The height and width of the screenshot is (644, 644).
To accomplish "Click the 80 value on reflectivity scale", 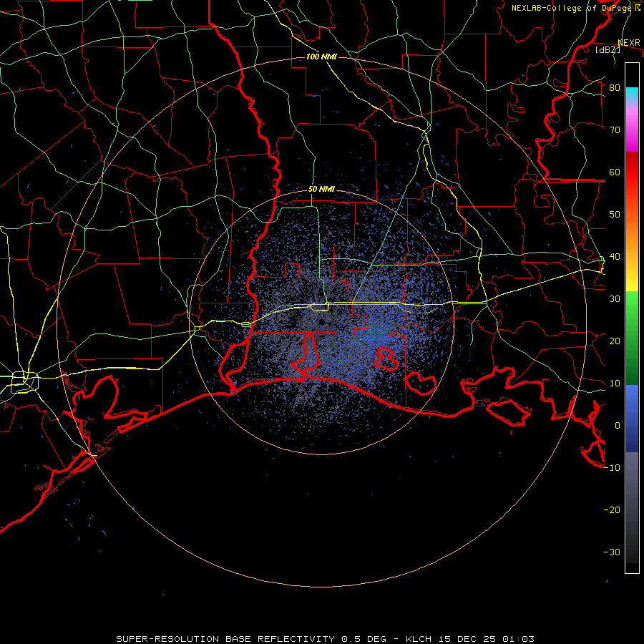I will coord(615,87).
